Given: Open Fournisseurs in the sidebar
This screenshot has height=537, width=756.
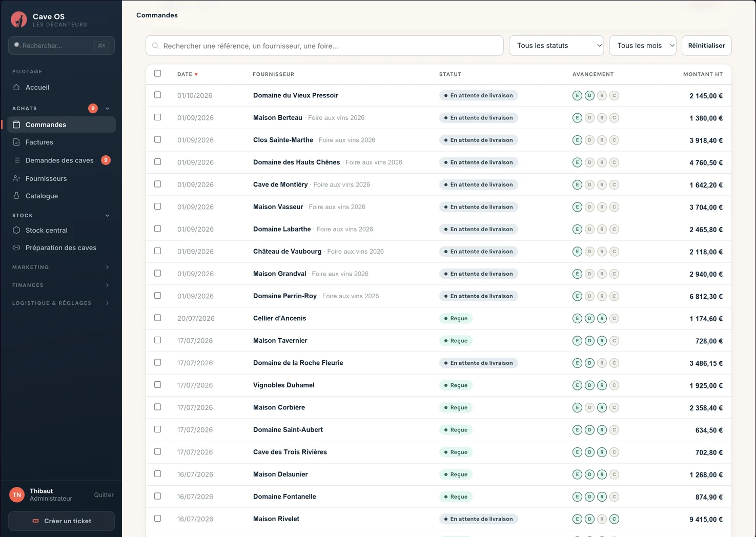Looking at the screenshot, I should [61, 178].
